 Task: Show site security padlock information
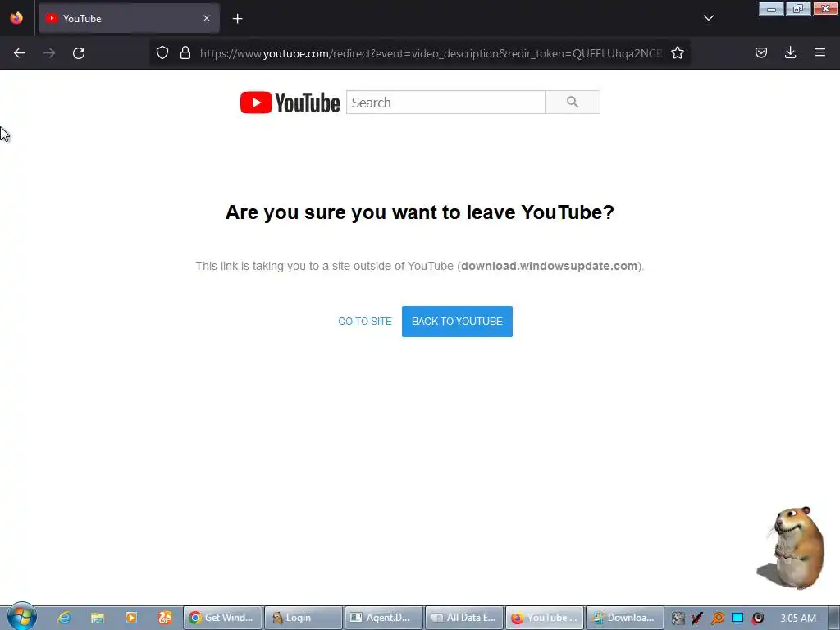185,52
